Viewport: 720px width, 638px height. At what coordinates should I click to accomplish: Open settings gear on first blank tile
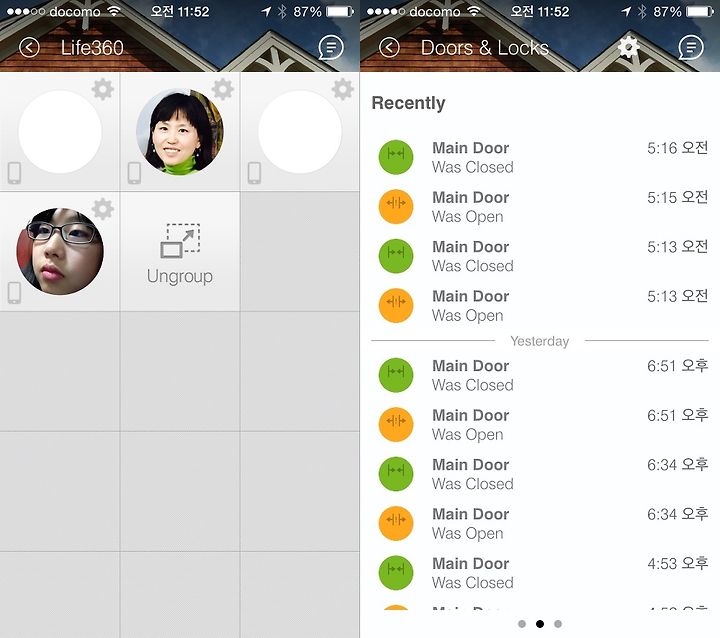pyautogui.click(x=102, y=89)
